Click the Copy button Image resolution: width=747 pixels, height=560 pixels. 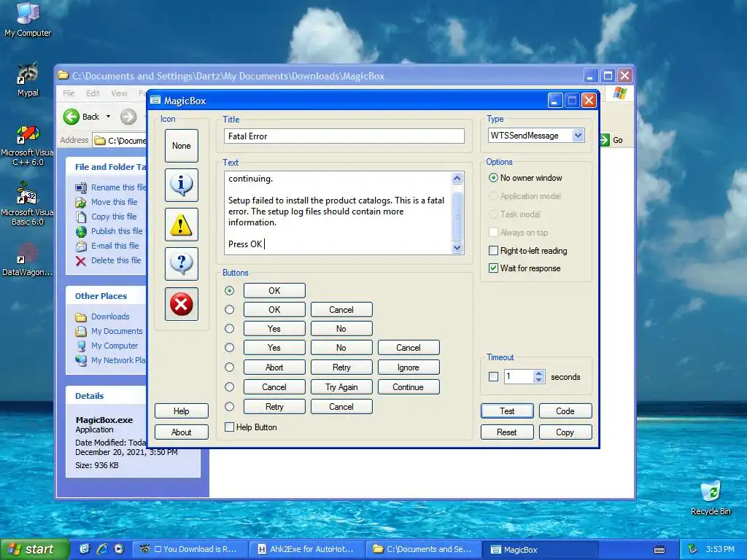pos(565,432)
